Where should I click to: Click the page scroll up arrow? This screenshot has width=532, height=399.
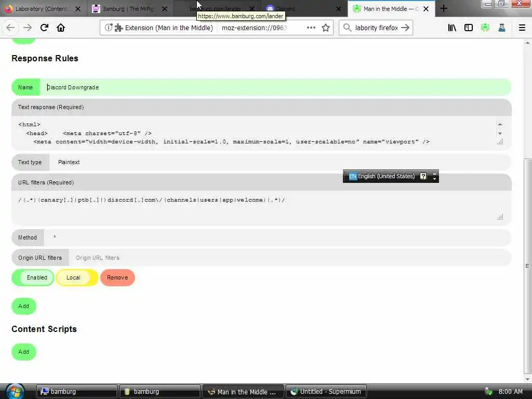(x=527, y=43)
